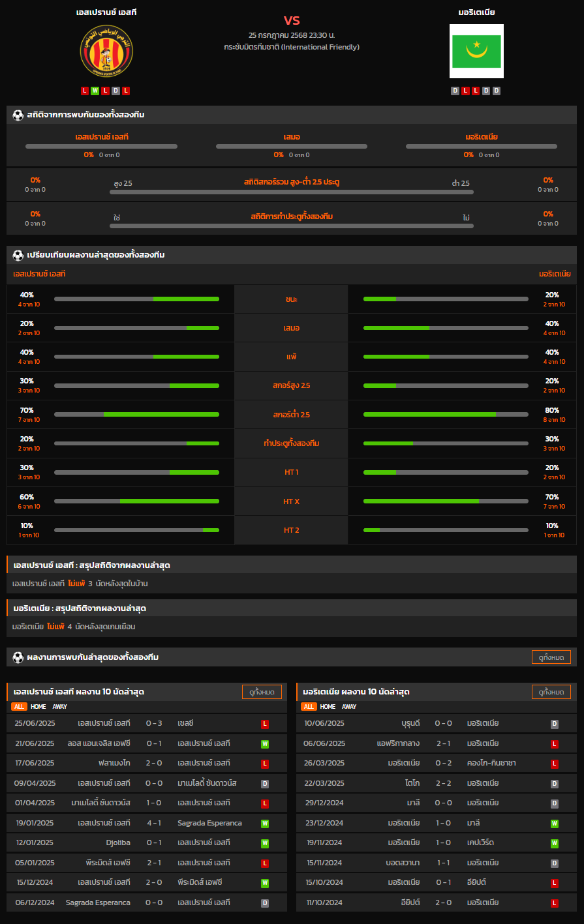Select AWAY tab in Mauritania last 10 matches
Viewport: 584px width, 924px height.
click(350, 707)
